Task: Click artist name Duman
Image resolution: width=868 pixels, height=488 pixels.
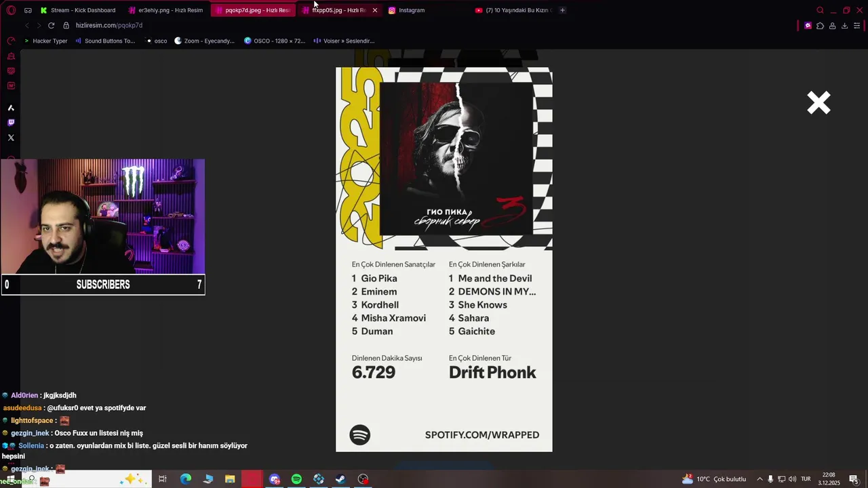Action: (x=377, y=331)
